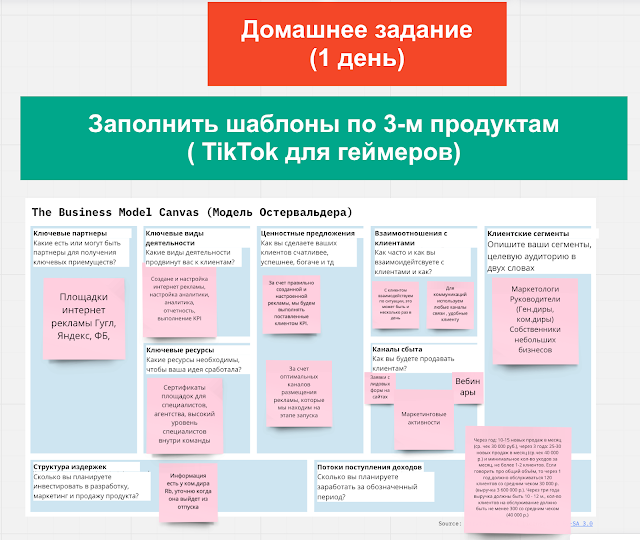Screen dimensions: 640x540
Task: Select the 'Площадки интернет рекламы Гугл, Яндекс, ФБ' sticky note
Action: [84, 319]
